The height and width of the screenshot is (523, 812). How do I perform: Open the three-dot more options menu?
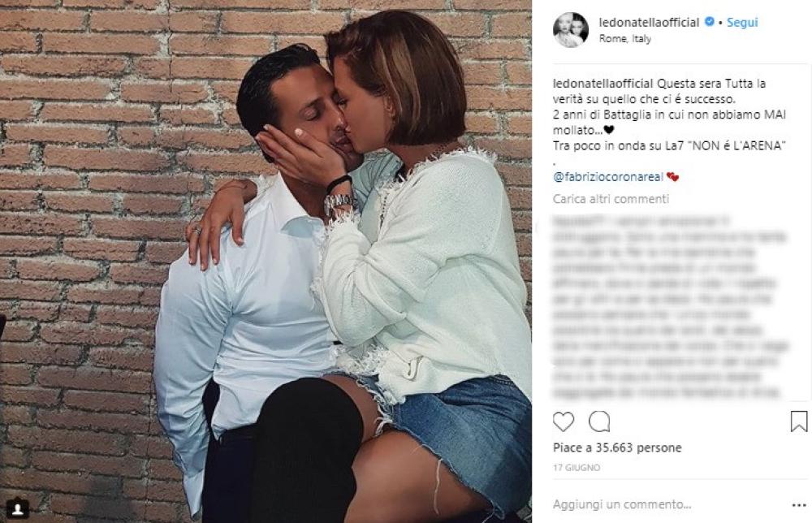[x=799, y=505]
